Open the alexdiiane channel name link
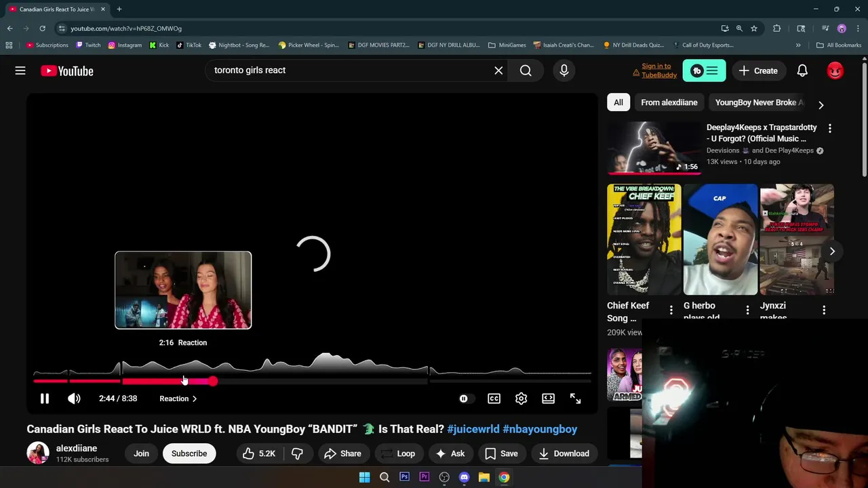This screenshot has height=488, width=868. click(77, 448)
